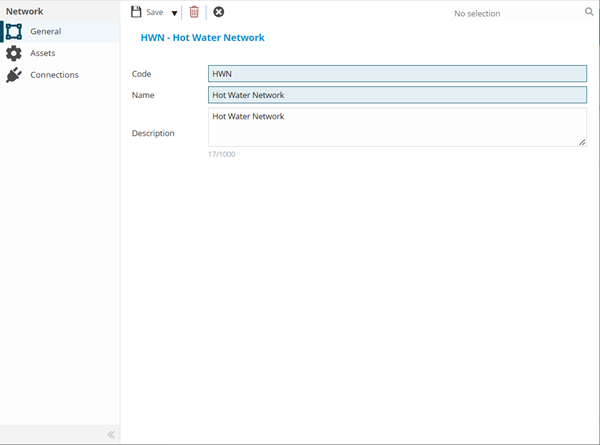Collapse the sidebar with double chevron

(111, 434)
